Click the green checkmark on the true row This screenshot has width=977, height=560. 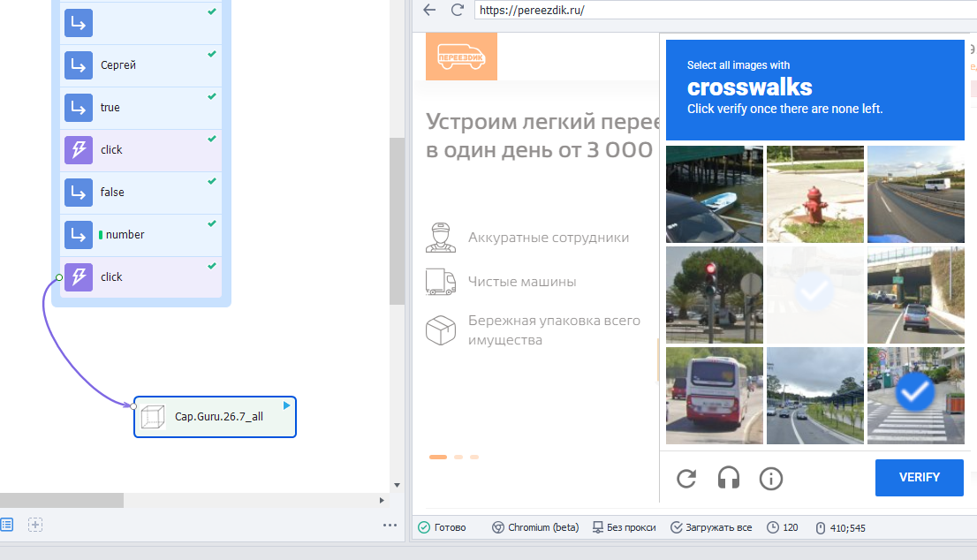point(212,96)
